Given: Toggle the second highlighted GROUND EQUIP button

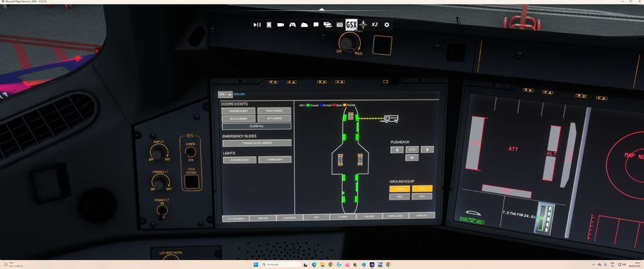Looking at the screenshot, I should click(x=422, y=189).
